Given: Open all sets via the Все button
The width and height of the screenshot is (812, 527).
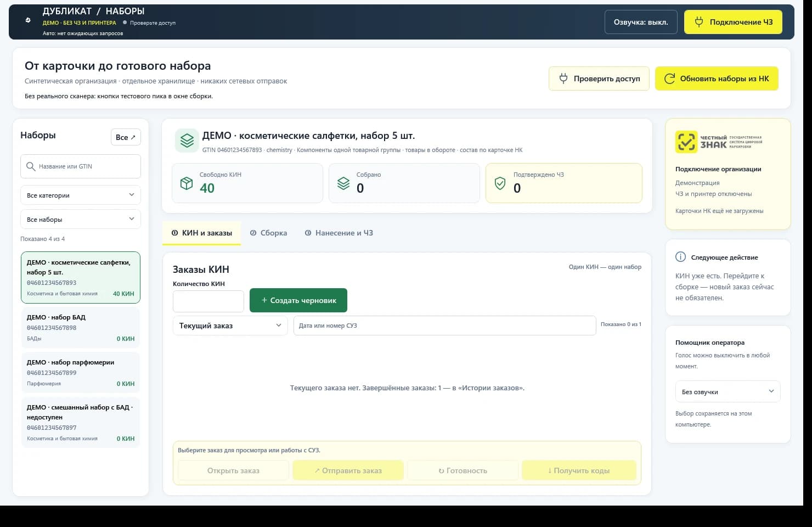Looking at the screenshot, I should [126, 137].
